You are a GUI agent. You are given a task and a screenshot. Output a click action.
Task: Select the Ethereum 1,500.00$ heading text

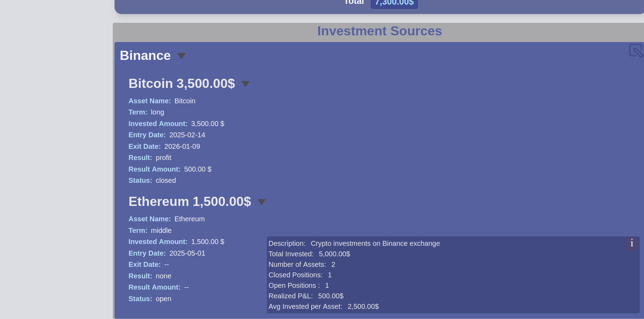[189, 202]
